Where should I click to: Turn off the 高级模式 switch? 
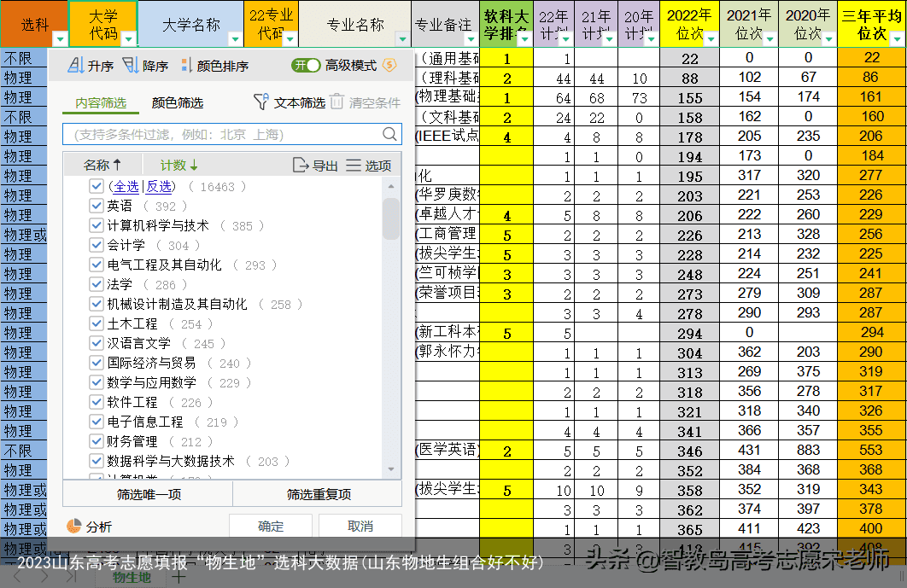tap(306, 64)
